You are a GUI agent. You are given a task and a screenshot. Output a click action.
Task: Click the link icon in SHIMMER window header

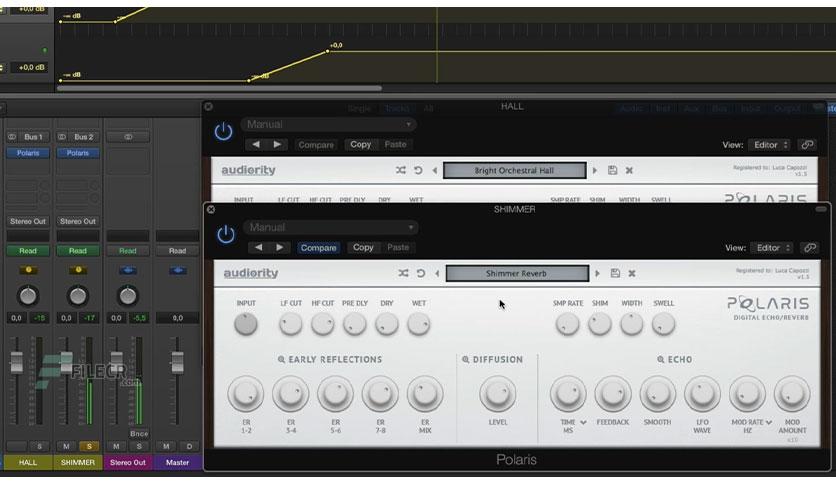[x=809, y=248]
